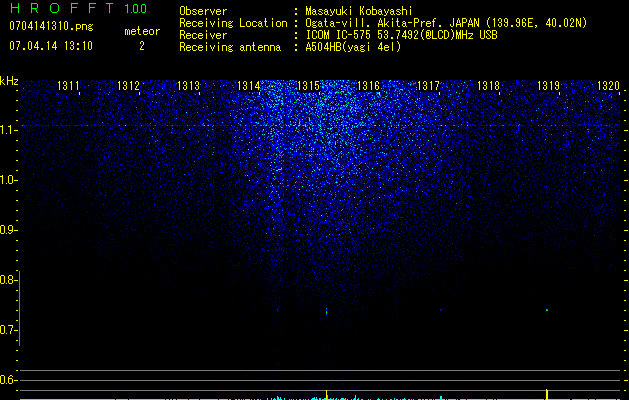
Task: Click the version number 1.00
Action: coord(135,9)
